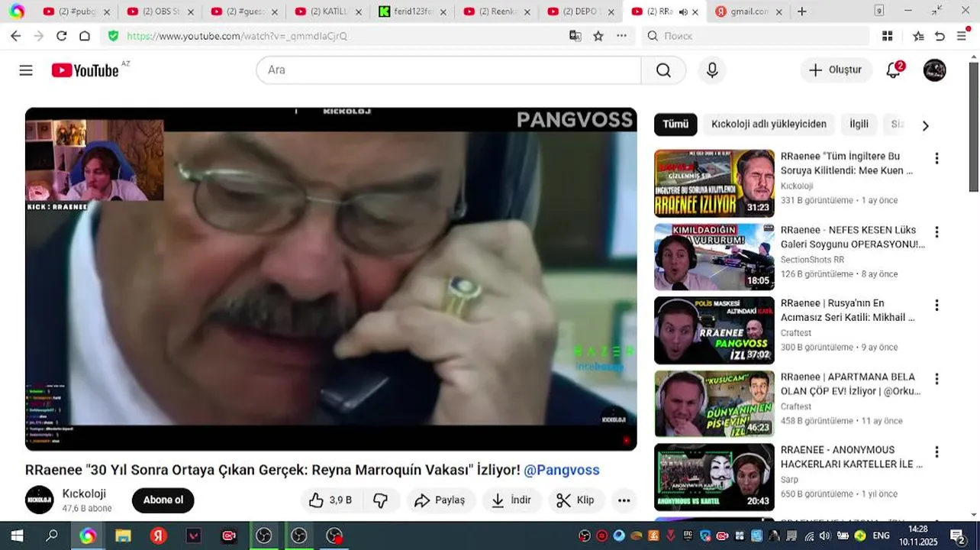This screenshot has height=550, width=980.
Task: Go to YouTube home via logo
Action: click(x=85, y=70)
